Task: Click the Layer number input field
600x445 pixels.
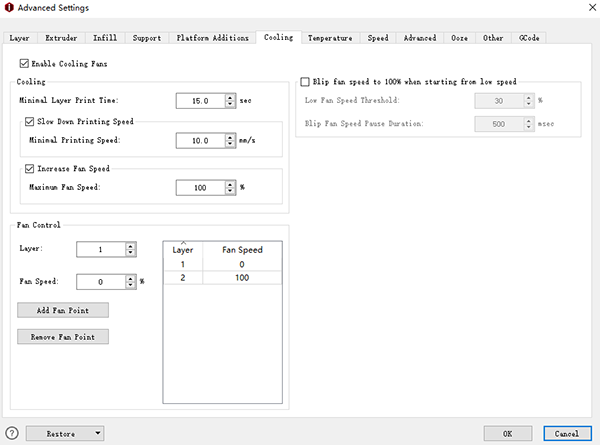Action: (100, 249)
